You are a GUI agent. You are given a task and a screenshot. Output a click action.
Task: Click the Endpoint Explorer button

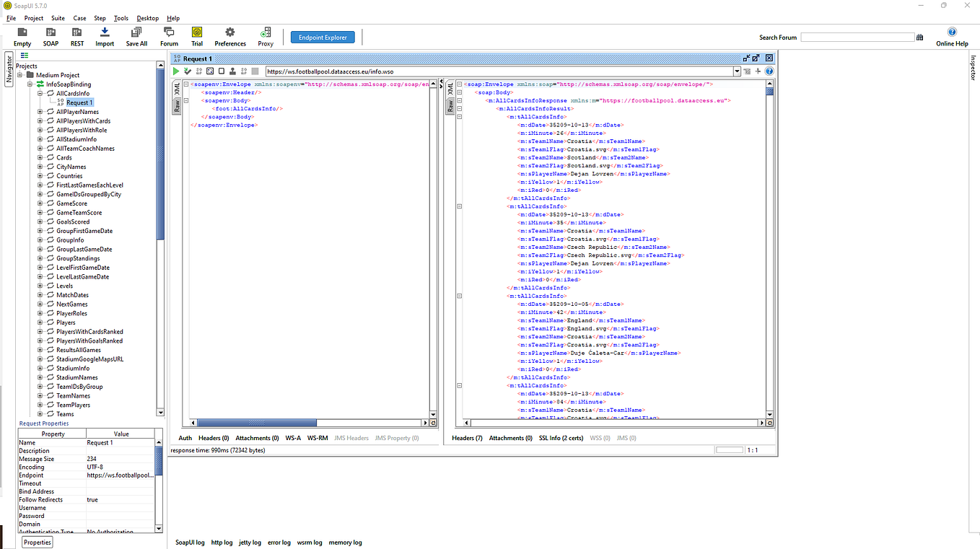(x=323, y=37)
